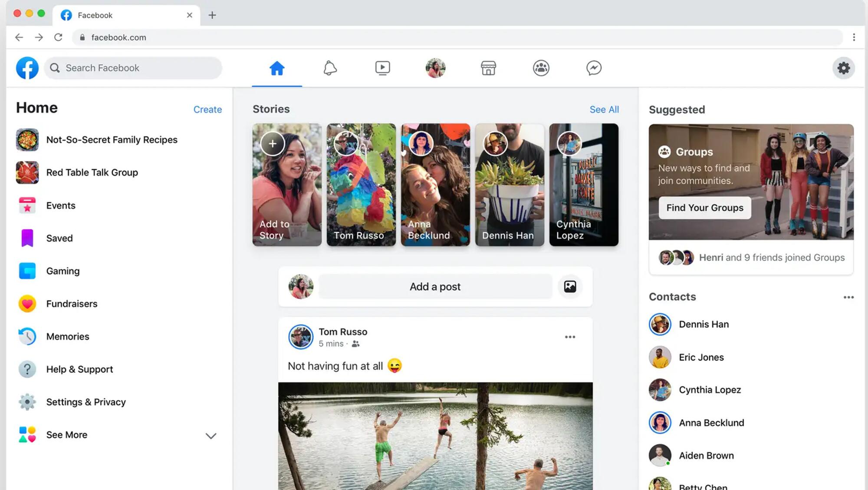Click See All stories link
868x490 pixels.
click(604, 109)
